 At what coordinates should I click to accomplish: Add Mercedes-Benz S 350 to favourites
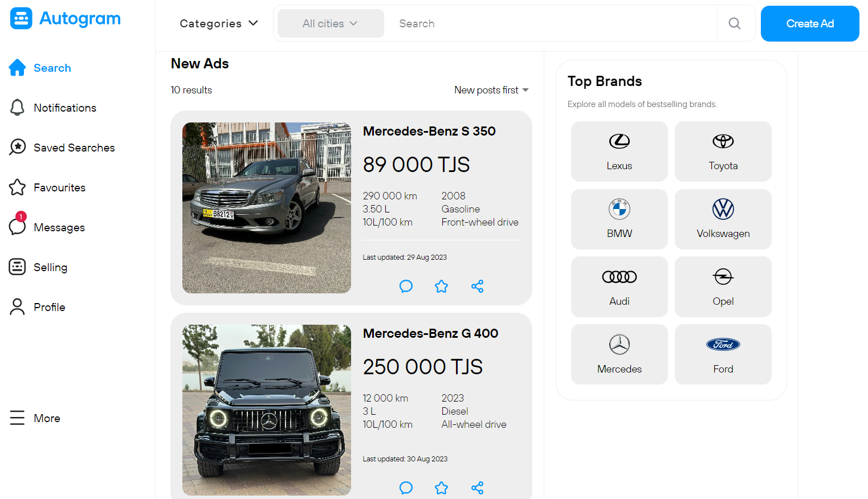tap(441, 286)
